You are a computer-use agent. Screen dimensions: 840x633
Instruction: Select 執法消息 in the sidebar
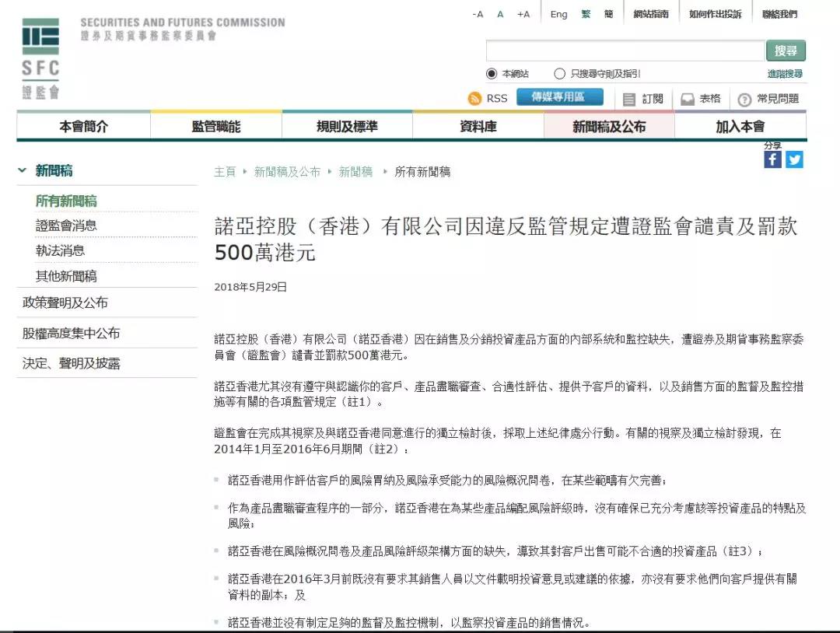point(60,250)
